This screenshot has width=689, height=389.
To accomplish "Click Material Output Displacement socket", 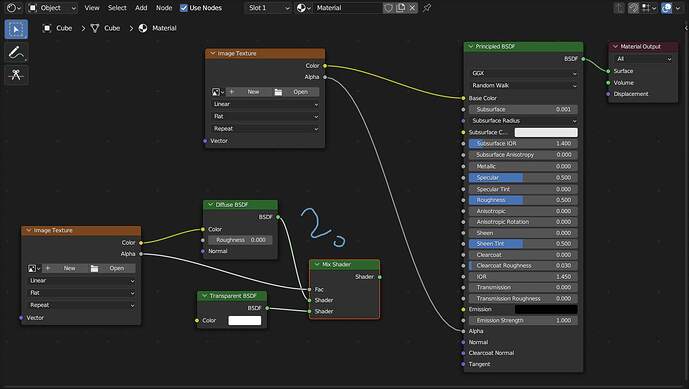I will [608, 94].
